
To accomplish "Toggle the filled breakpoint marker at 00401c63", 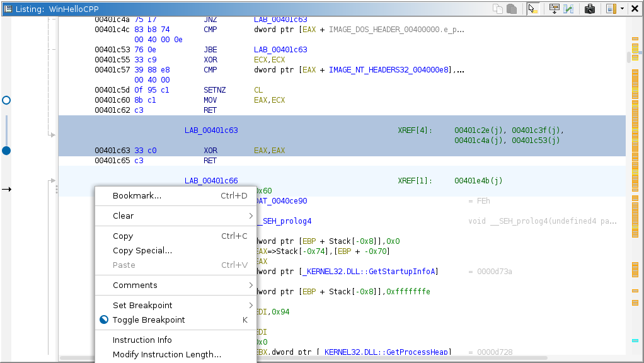I will tap(6, 151).
